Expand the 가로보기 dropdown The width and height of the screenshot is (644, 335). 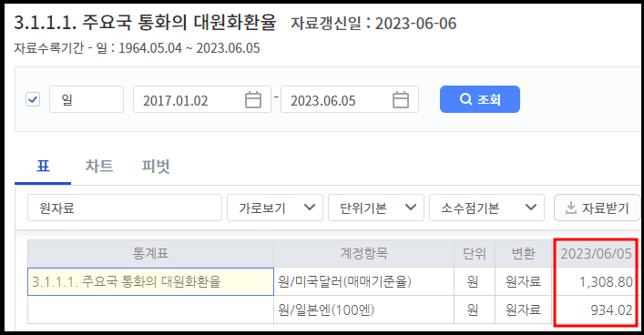coord(275,208)
